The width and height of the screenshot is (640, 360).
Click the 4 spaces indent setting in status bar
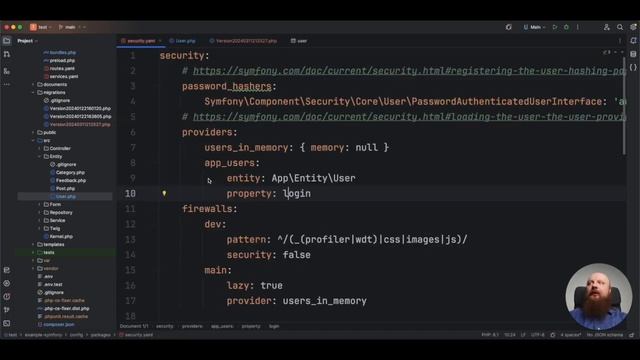(x=571, y=335)
